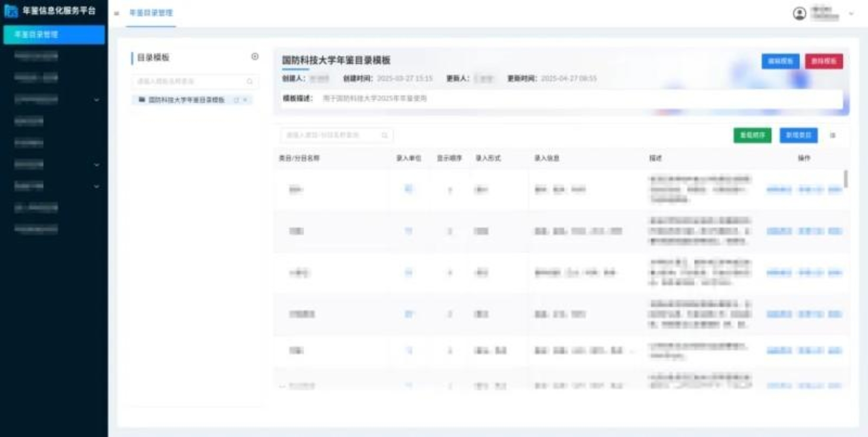The width and height of the screenshot is (868, 437).
Task: Click the table's vertical scrollbar thumb
Action: pyautogui.click(x=845, y=179)
